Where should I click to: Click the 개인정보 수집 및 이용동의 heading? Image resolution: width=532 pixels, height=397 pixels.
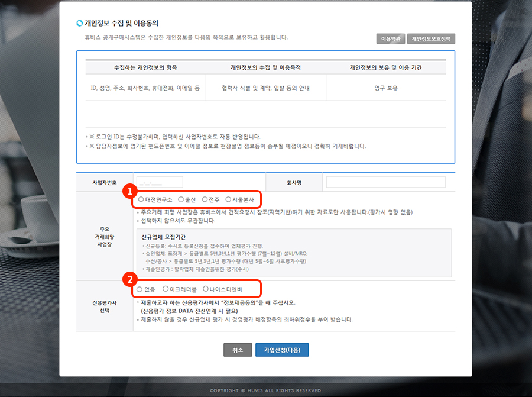coord(121,23)
